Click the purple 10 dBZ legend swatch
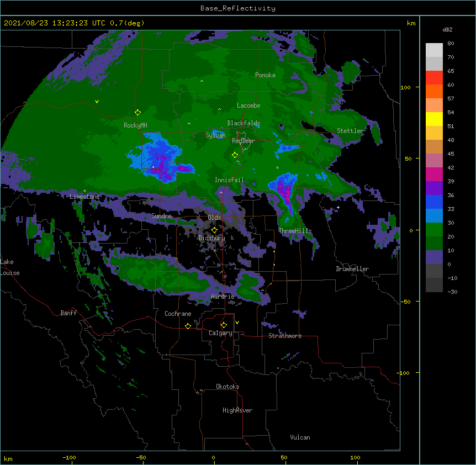 434,257
